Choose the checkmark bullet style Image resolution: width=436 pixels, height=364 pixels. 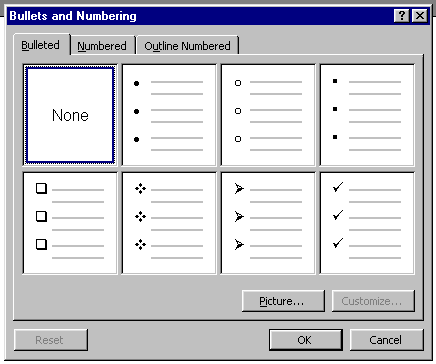[367, 223]
